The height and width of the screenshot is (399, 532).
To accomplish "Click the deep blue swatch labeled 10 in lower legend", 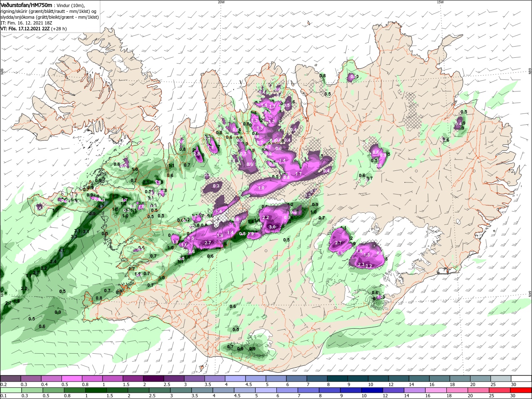I will pyautogui.click(x=372, y=390).
